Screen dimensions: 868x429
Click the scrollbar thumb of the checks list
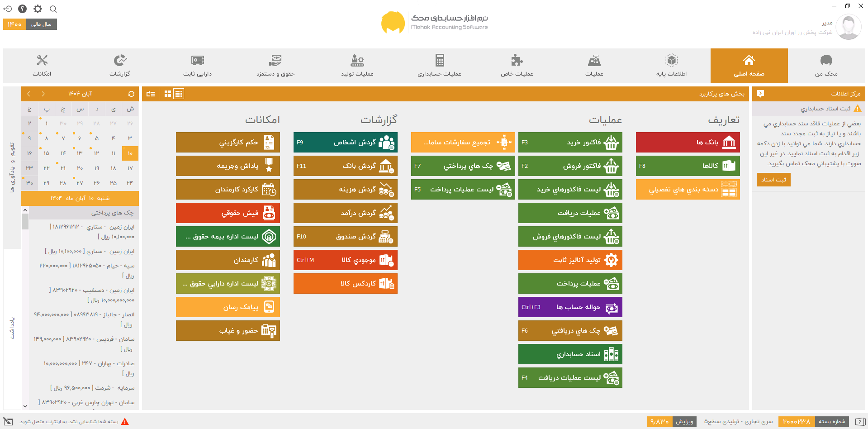click(x=25, y=222)
